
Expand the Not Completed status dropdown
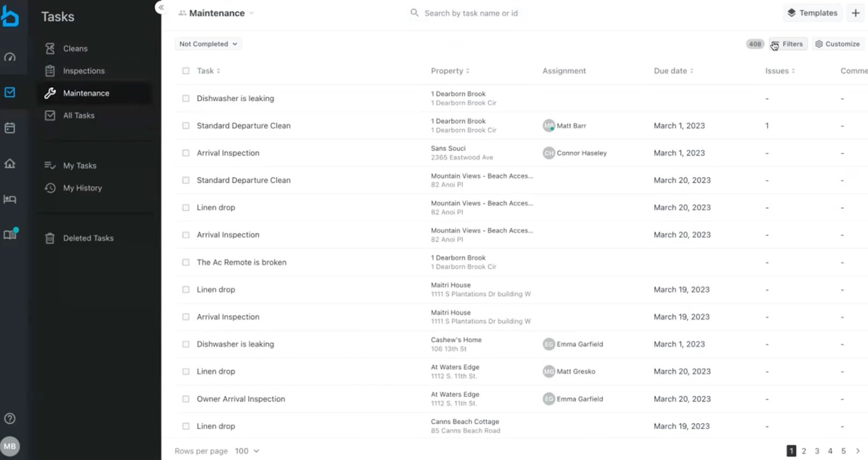[x=208, y=44]
